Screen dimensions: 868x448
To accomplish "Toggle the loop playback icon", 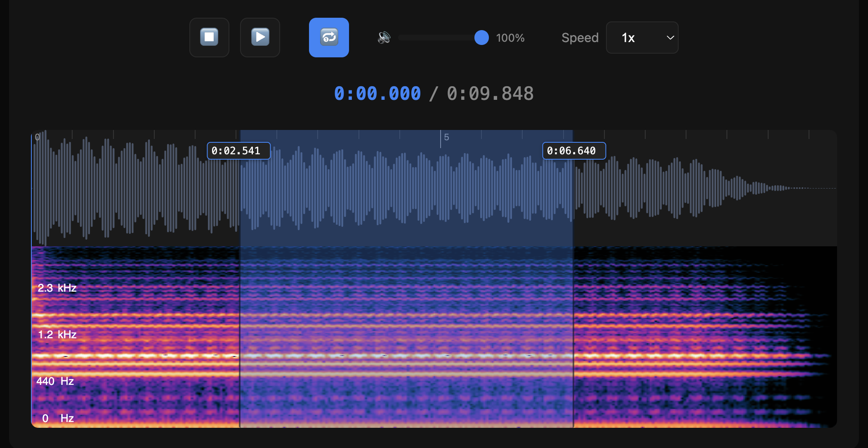I will (328, 37).
